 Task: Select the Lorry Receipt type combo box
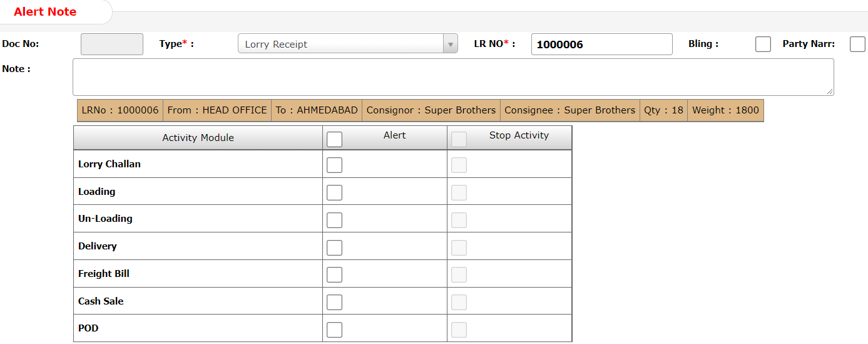(341, 44)
